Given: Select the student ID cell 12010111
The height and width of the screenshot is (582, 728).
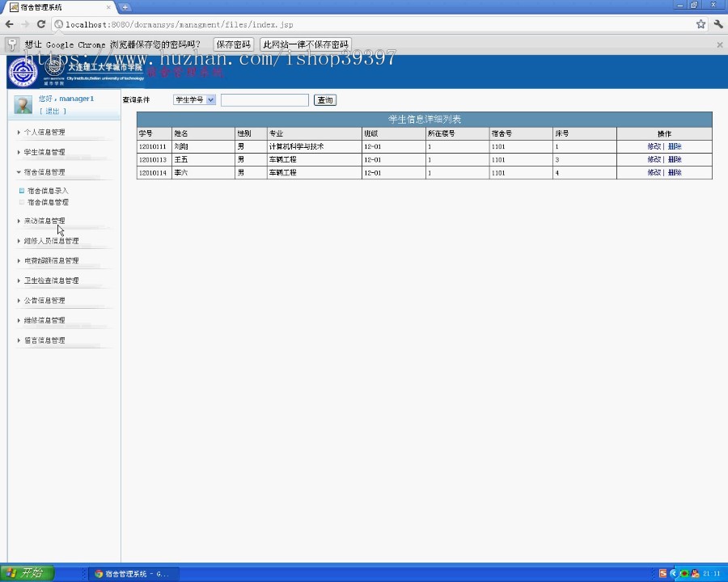Looking at the screenshot, I should pyautogui.click(x=154, y=146).
